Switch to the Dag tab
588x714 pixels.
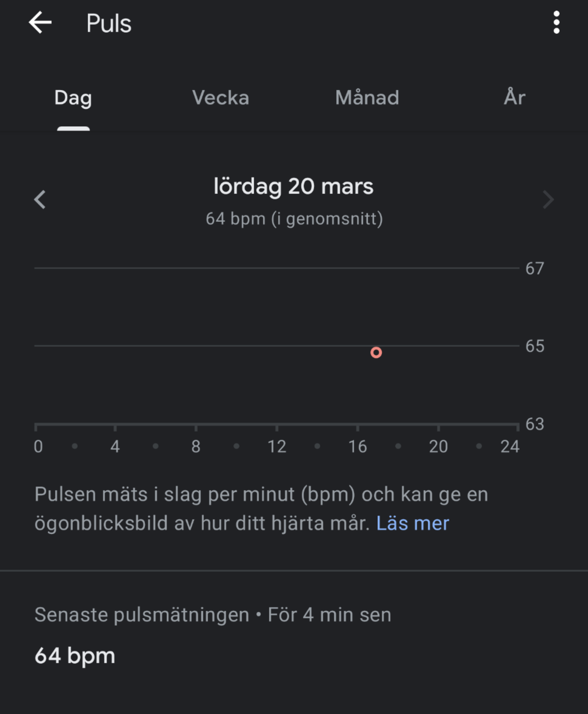[x=73, y=98]
